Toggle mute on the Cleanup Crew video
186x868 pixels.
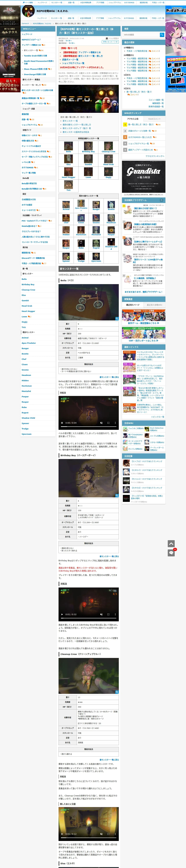pyautogui.click(x=101, y=834)
